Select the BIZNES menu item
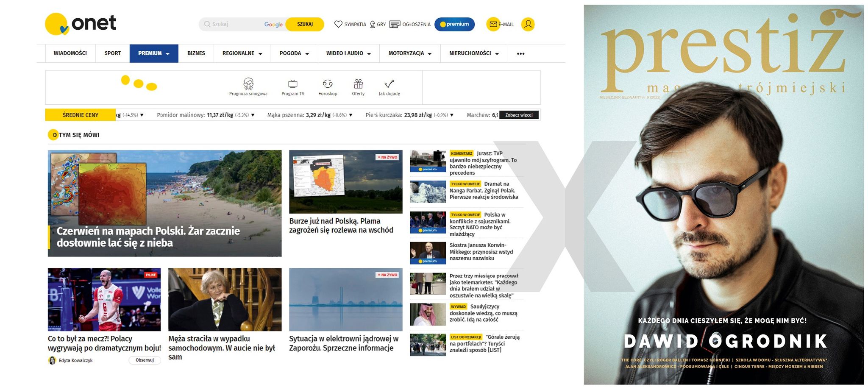The width and height of the screenshot is (868, 387). (196, 53)
